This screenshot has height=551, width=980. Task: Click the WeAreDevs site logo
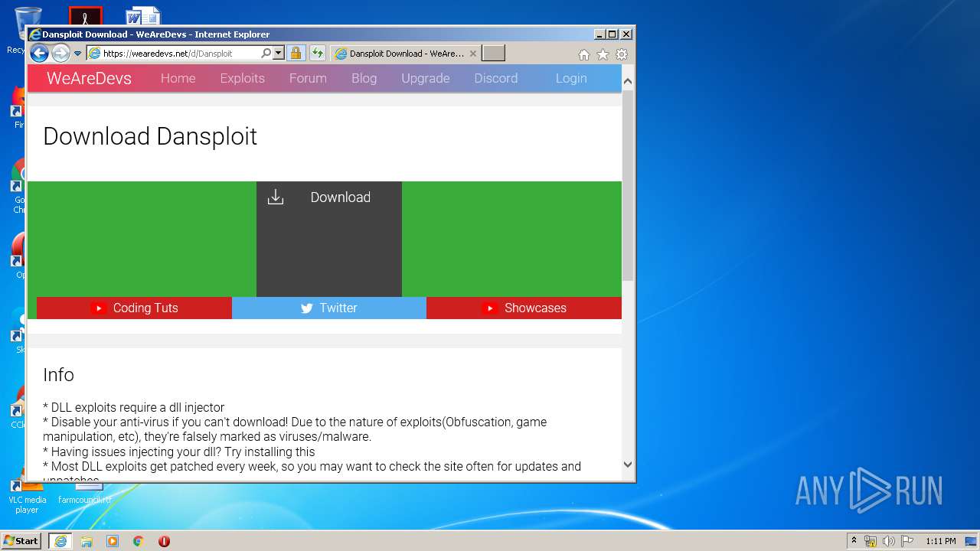pyautogui.click(x=89, y=78)
